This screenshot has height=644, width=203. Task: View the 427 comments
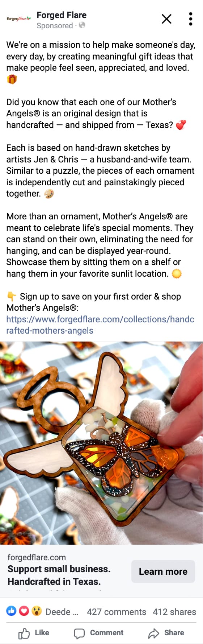coord(117,612)
